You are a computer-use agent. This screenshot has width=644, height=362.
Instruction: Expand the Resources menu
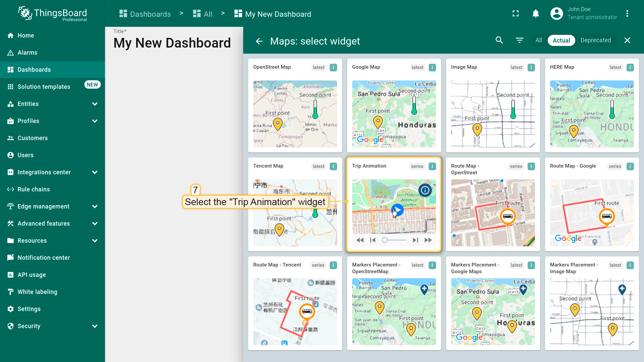[52, 241]
